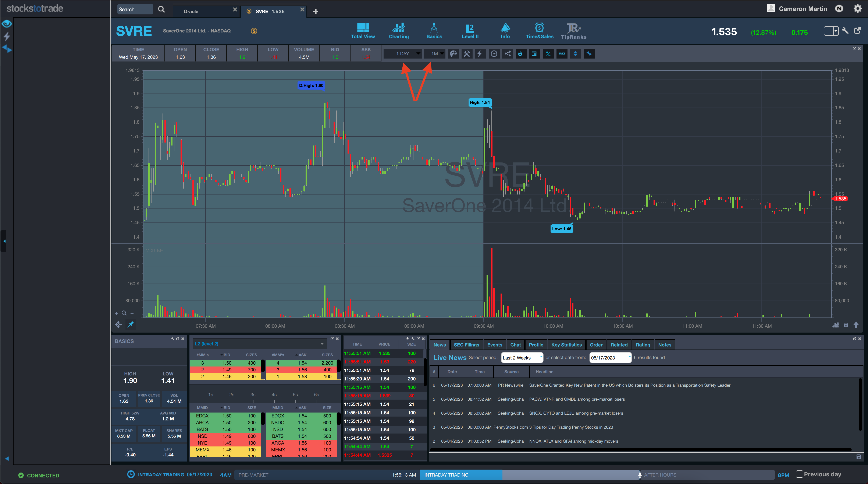Click the chart magnifier zoom icon

pyautogui.click(x=124, y=313)
